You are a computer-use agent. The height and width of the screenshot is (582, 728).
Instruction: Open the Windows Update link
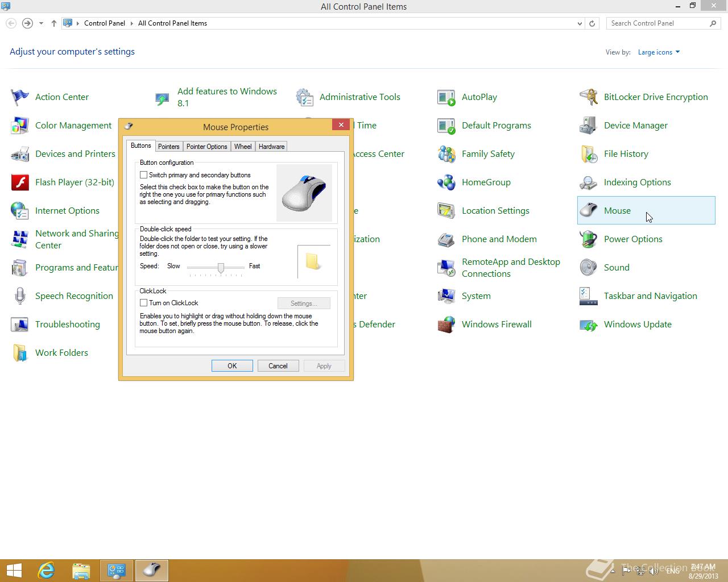[638, 325]
